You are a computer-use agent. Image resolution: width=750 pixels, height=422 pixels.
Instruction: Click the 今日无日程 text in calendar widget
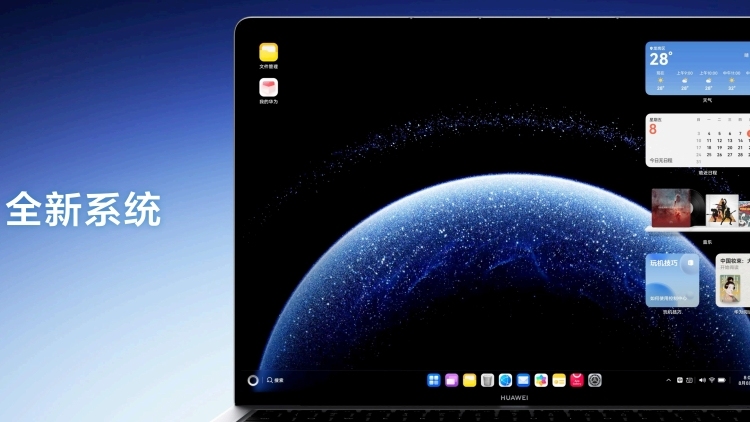click(661, 160)
